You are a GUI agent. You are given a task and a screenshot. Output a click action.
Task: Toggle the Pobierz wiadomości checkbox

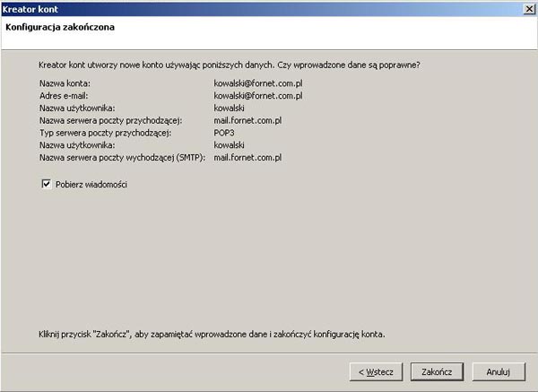(46, 184)
